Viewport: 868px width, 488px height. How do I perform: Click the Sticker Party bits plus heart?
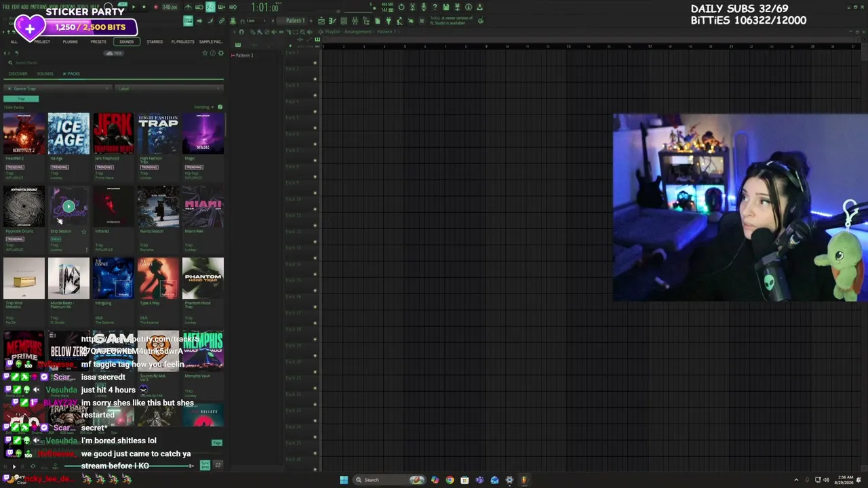click(29, 28)
